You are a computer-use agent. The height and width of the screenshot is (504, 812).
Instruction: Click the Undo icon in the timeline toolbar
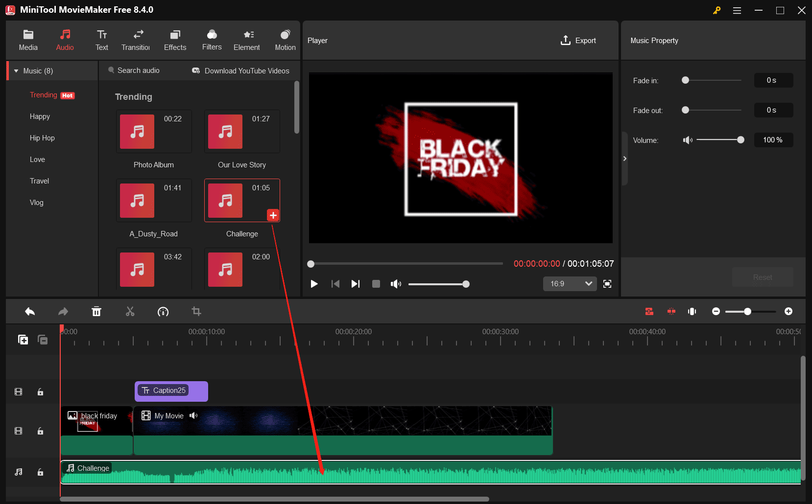pyautogui.click(x=29, y=311)
